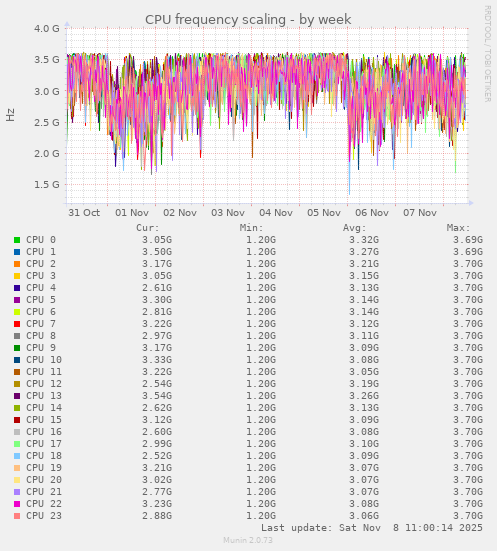Click the dark purple CPU 4 swatch

[x=17, y=288]
